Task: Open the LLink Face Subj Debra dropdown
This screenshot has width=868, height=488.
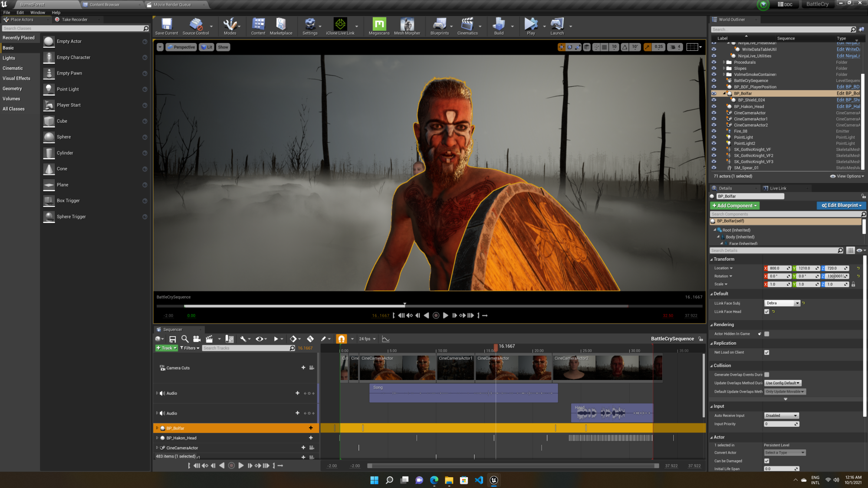Action: [782, 303]
